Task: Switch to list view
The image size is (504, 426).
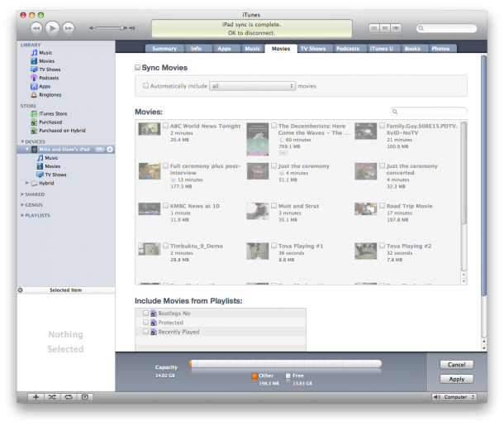Action: (x=373, y=28)
